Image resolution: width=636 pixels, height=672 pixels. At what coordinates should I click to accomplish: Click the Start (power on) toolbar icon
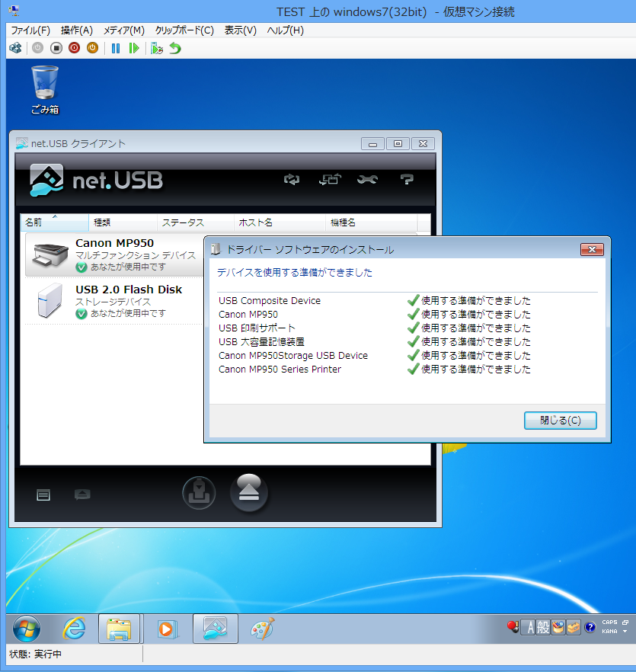pos(38,48)
